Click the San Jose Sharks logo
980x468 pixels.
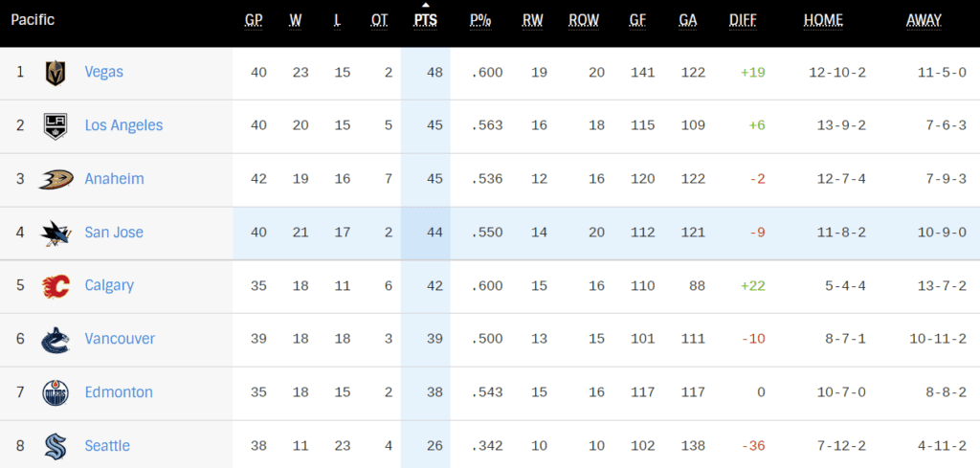(x=55, y=233)
